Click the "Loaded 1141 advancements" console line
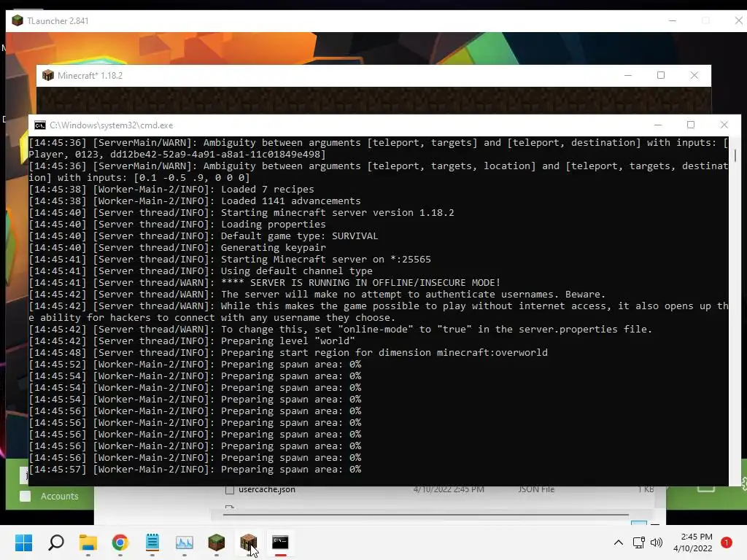The height and width of the screenshot is (560, 747). tap(195, 201)
